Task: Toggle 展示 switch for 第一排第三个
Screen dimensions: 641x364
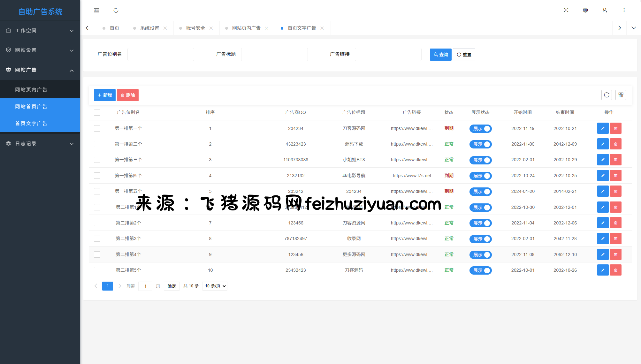Action: pyautogui.click(x=480, y=160)
